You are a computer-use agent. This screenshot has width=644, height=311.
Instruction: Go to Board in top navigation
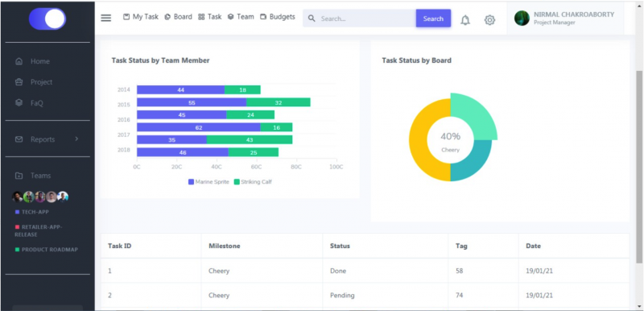coord(178,17)
